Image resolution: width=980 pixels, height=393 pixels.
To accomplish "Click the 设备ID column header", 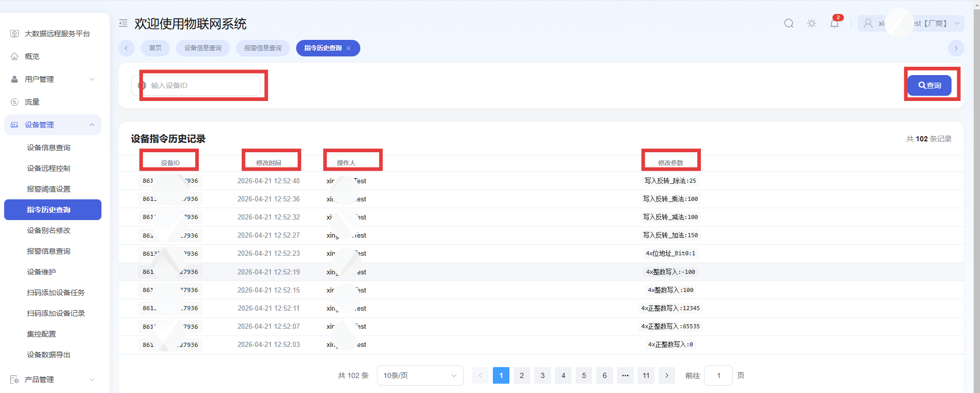I will coord(170,163).
